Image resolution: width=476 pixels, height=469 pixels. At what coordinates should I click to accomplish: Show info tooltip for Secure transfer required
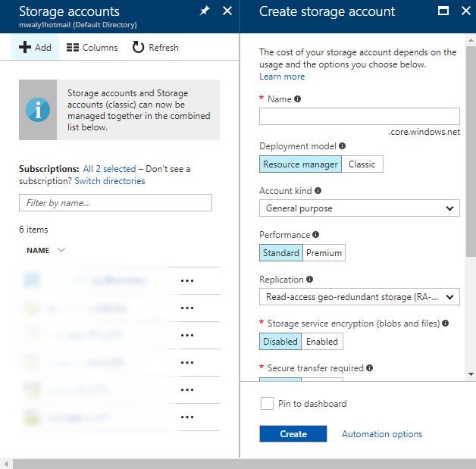coord(369,367)
